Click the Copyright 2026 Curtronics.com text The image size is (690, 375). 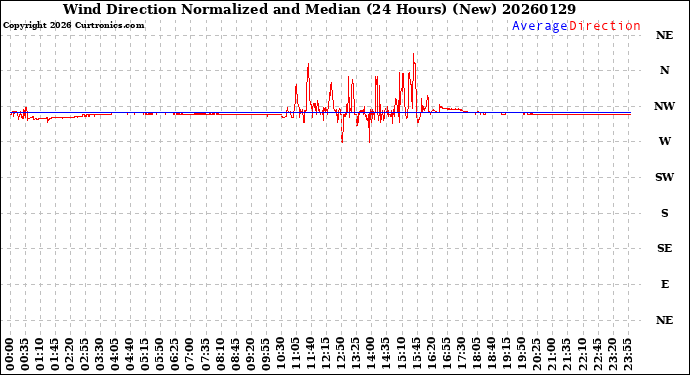click(x=73, y=26)
